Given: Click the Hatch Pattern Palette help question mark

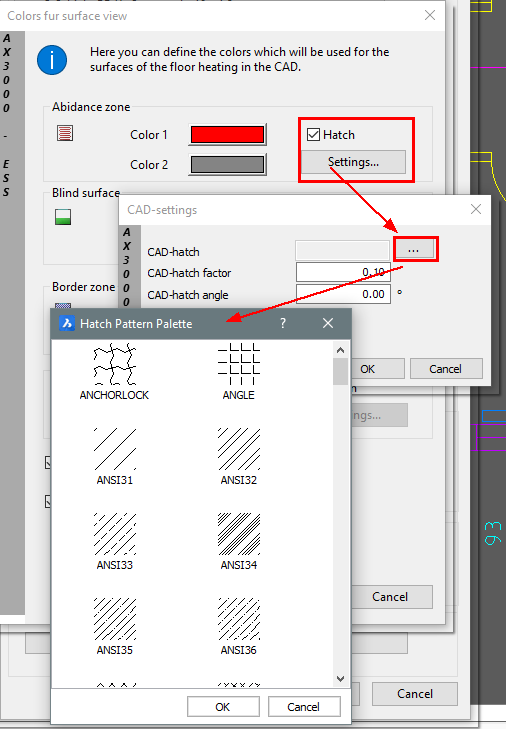Looking at the screenshot, I should coord(283,323).
